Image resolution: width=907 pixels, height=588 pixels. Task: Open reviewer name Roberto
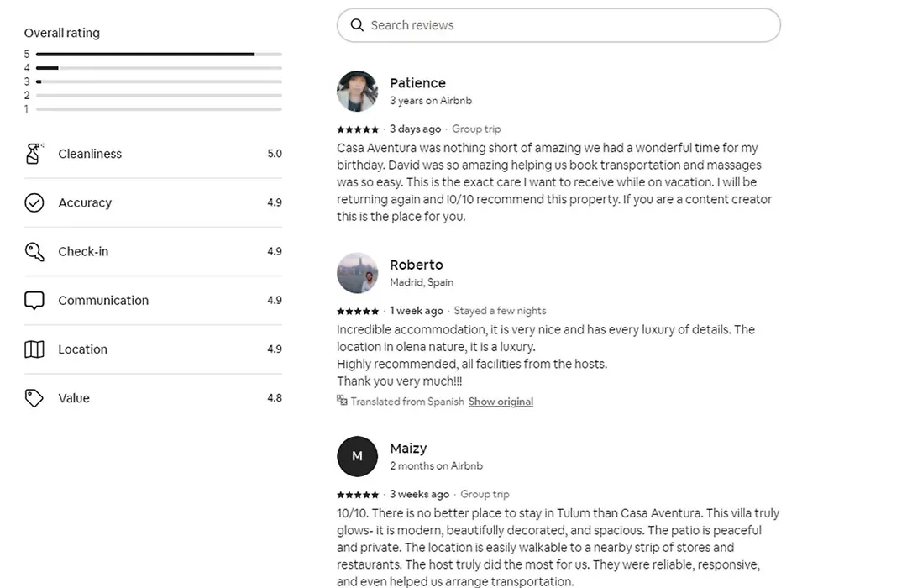[x=417, y=265]
